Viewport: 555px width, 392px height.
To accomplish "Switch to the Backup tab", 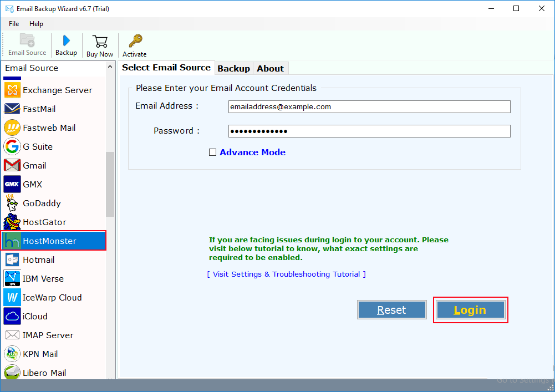I will pos(233,68).
